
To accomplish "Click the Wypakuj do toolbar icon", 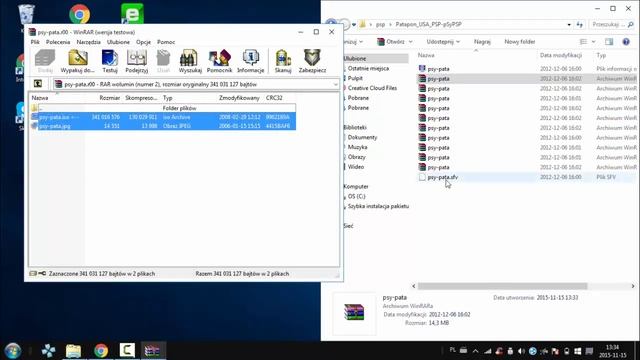I will pyautogui.click(x=78, y=61).
